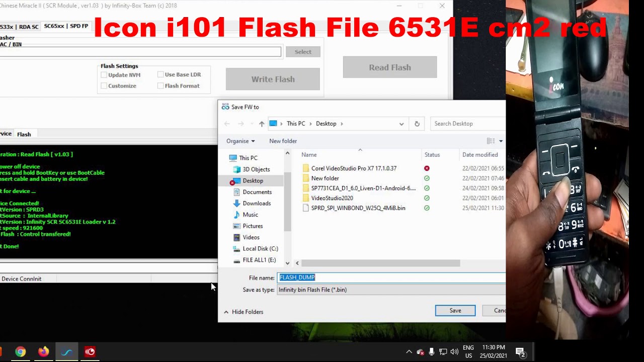Click New folder button

[x=283, y=141]
